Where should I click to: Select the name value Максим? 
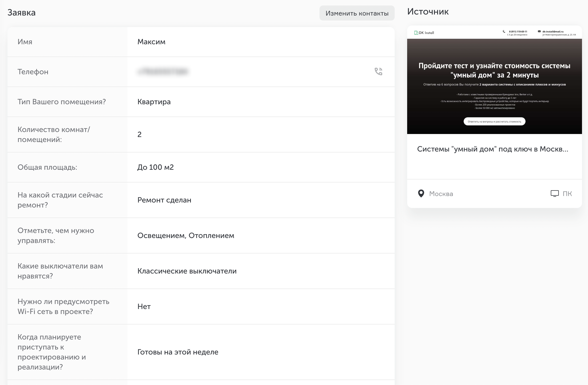151,42
